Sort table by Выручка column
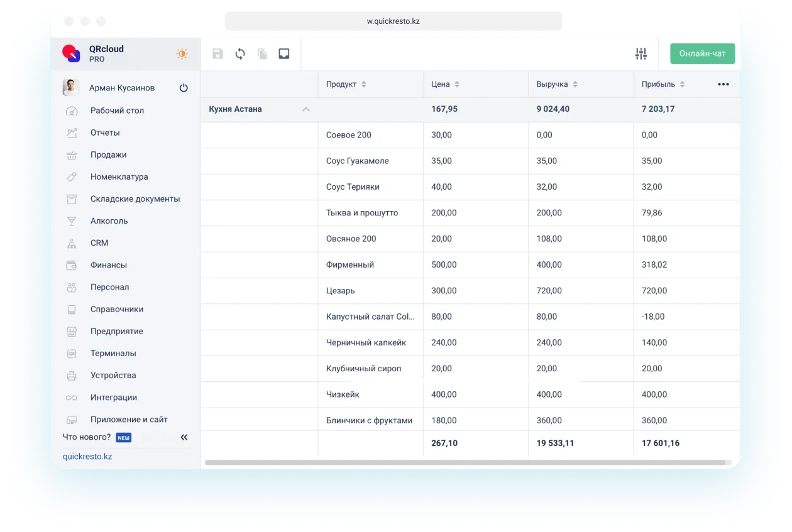 pos(575,84)
